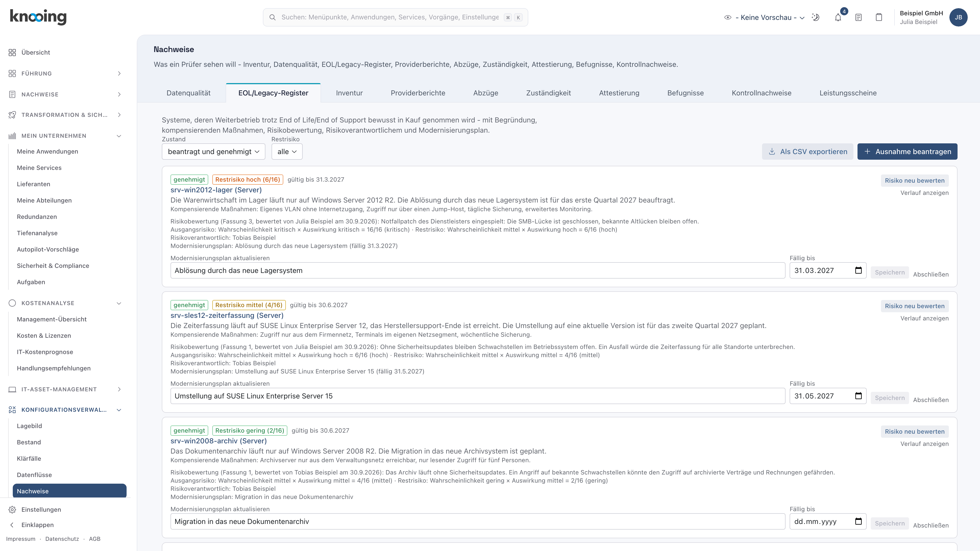Click the Einstellungen gear icon
980x551 pixels.
pos(12,510)
